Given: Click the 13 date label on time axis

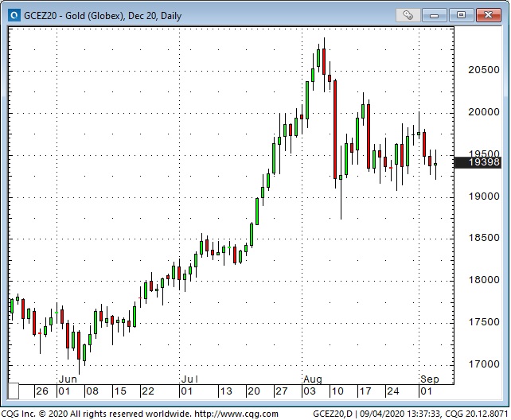Looking at the screenshot, I should click(x=226, y=391).
